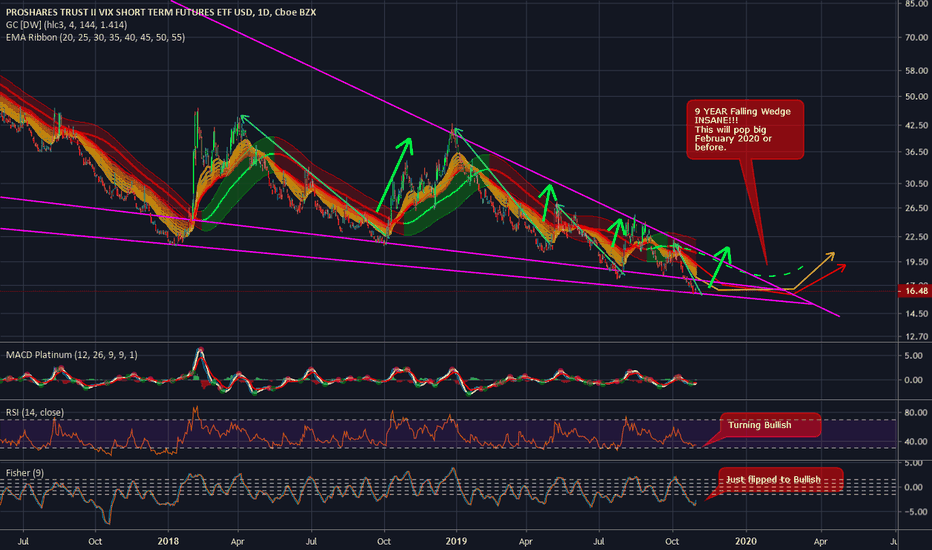The image size is (932, 550).
Task: Select the Turning Bullish callout note
Action: [x=770, y=425]
